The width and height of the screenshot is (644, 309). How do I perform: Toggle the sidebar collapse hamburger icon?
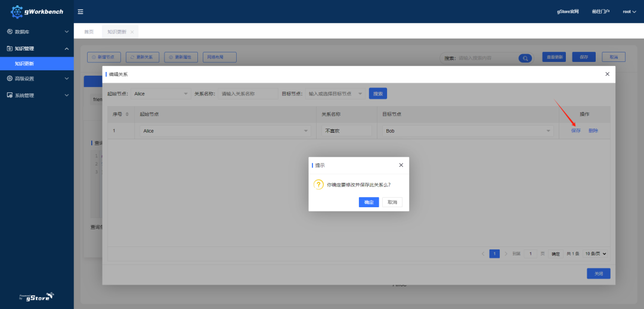pos(80,11)
